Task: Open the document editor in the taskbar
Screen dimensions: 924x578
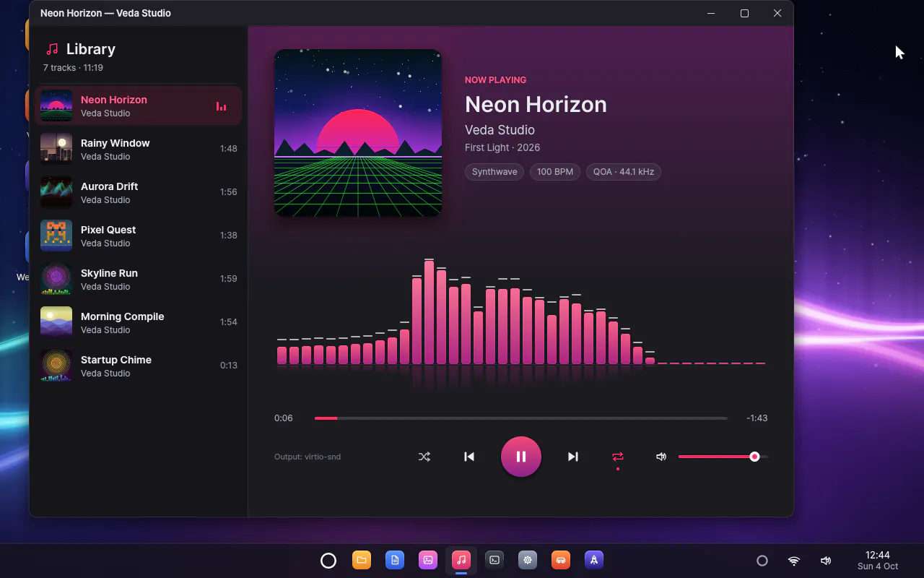Action: point(395,560)
